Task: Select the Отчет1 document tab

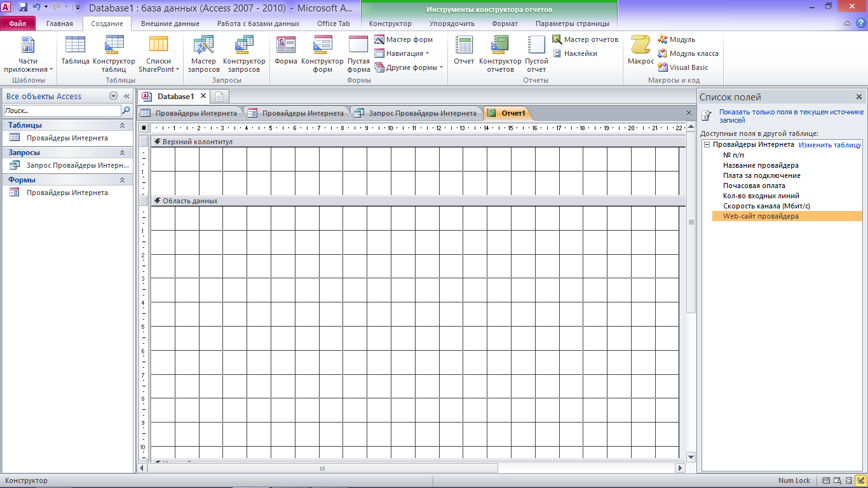Action: pyautogui.click(x=507, y=113)
